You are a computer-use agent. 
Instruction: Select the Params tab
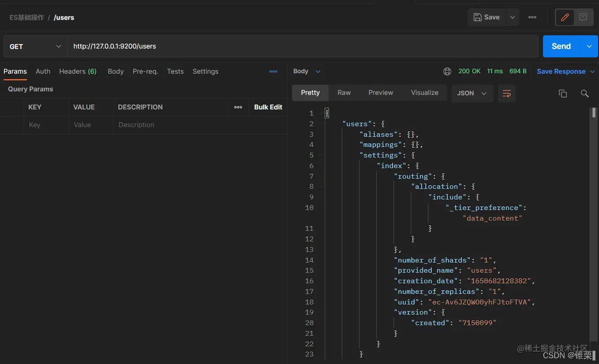[x=15, y=71]
